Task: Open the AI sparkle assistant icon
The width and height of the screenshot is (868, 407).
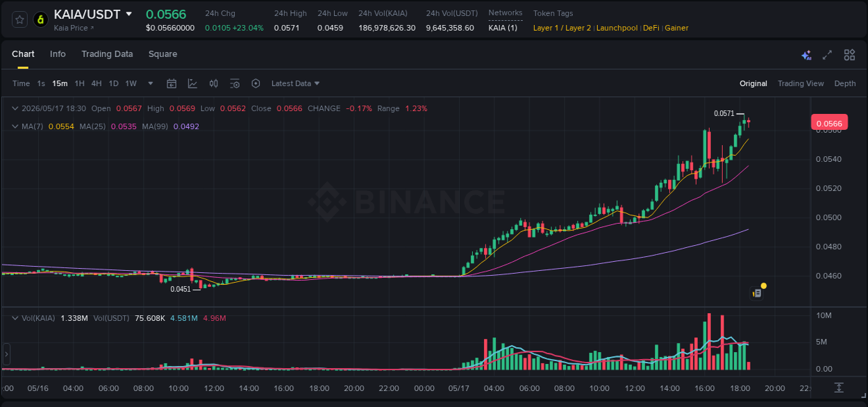Action: 806,55
